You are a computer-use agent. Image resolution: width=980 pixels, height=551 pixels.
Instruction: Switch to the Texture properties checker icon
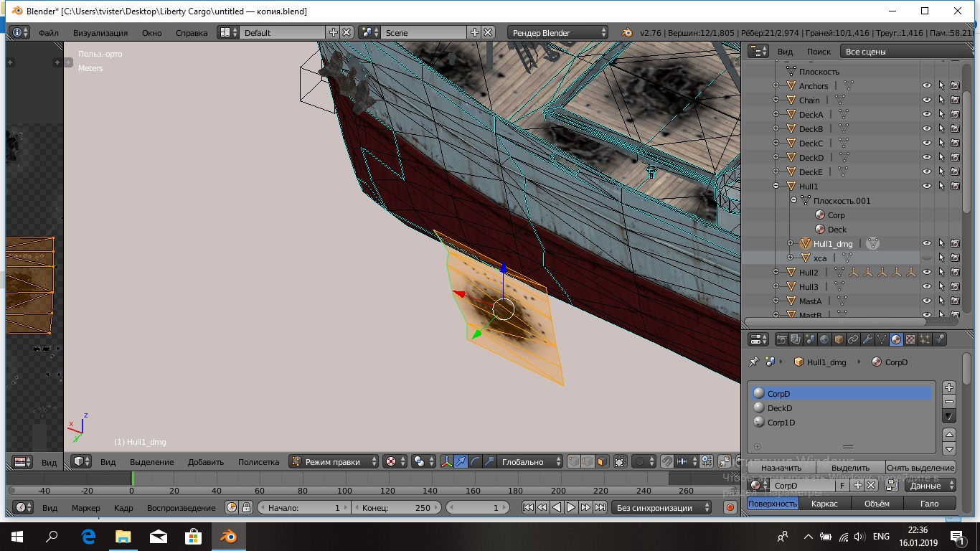pyautogui.click(x=910, y=339)
